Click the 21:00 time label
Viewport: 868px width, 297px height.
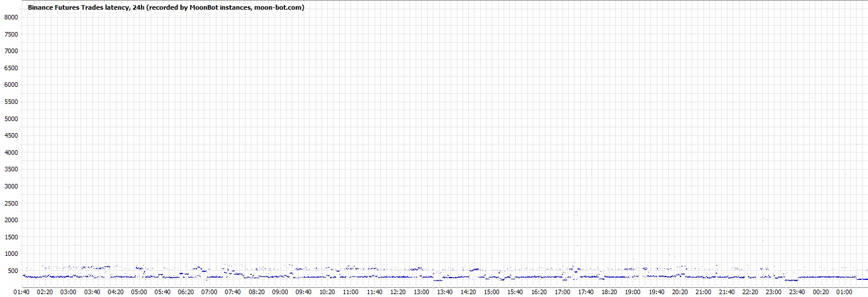point(704,292)
